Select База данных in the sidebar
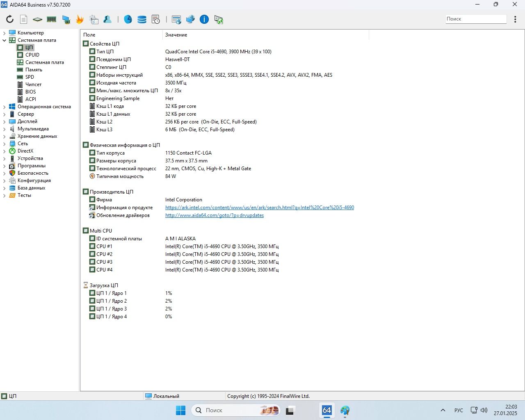This screenshot has width=525, height=420. coord(31,188)
